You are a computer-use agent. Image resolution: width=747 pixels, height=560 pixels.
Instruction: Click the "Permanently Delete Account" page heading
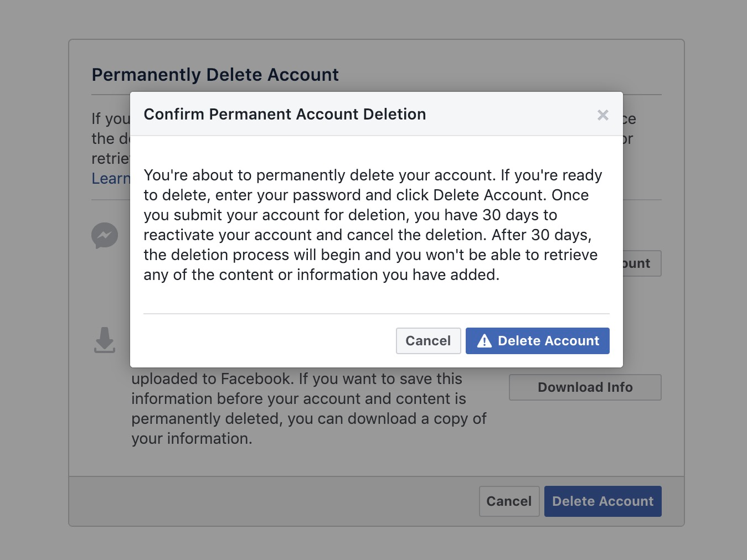click(x=215, y=75)
